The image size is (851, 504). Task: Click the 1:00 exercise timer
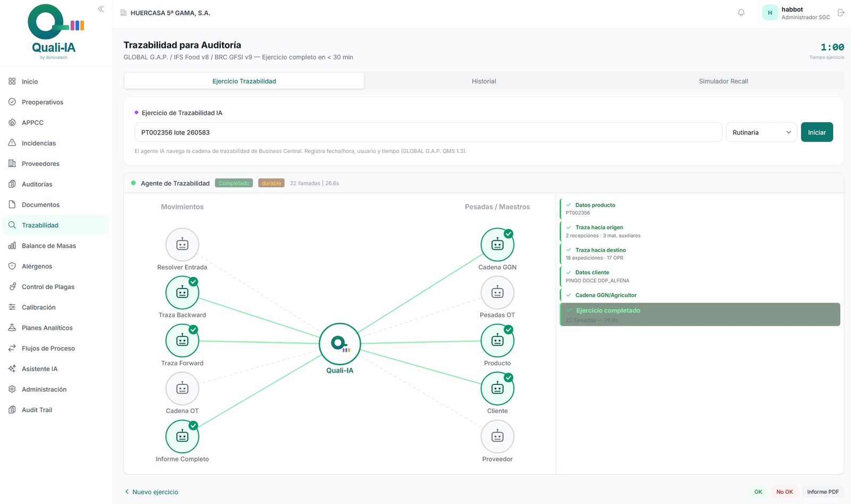pyautogui.click(x=832, y=47)
